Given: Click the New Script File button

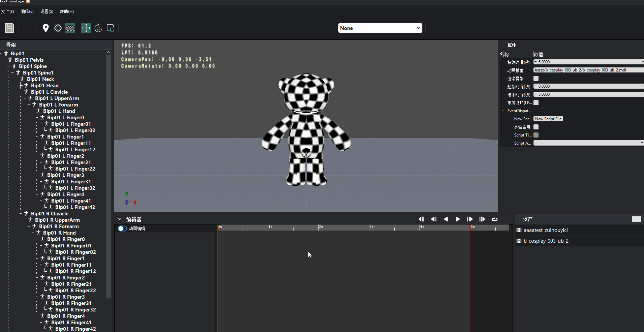Looking at the screenshot, I should (x=548, y=119).
